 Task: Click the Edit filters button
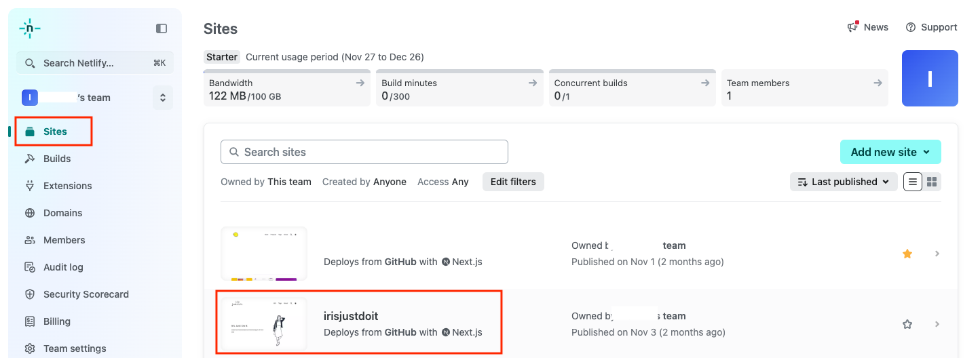513,182
